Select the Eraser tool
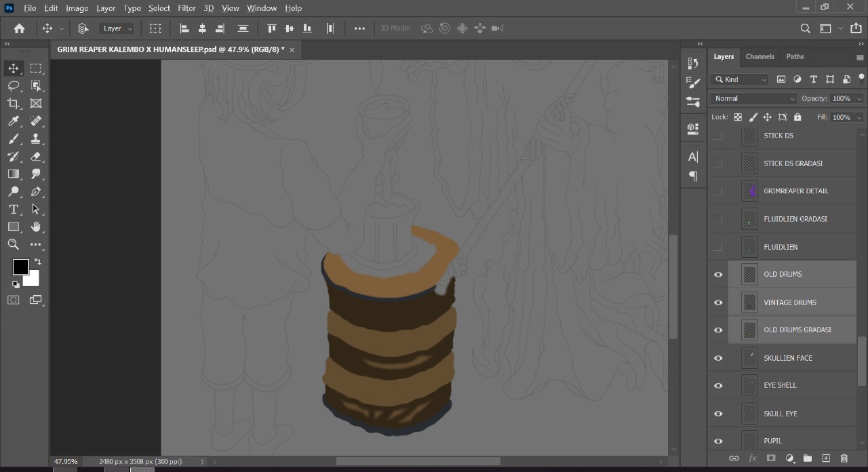 point(36,157)
